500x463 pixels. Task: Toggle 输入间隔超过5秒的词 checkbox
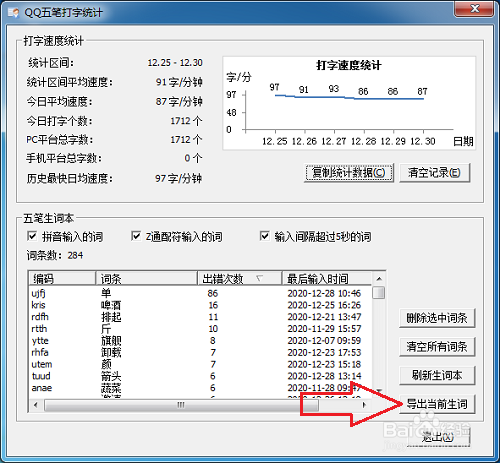(264, 236)
